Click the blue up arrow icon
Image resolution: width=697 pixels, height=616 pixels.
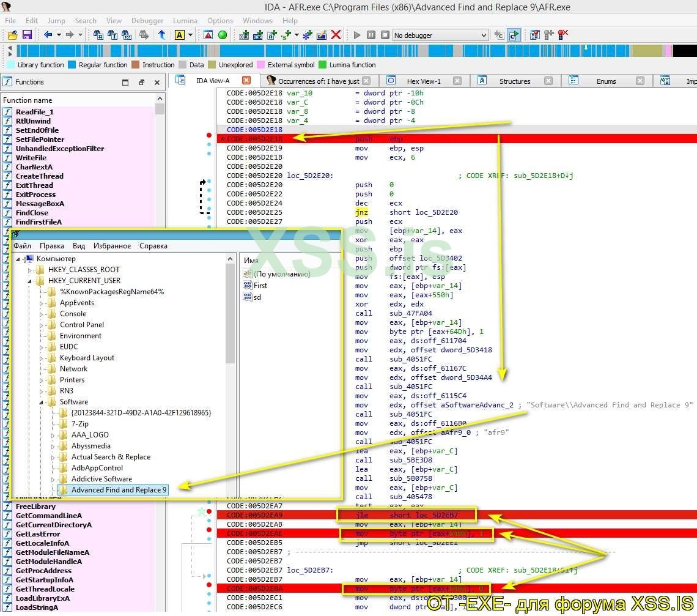(x=162, y=35)
